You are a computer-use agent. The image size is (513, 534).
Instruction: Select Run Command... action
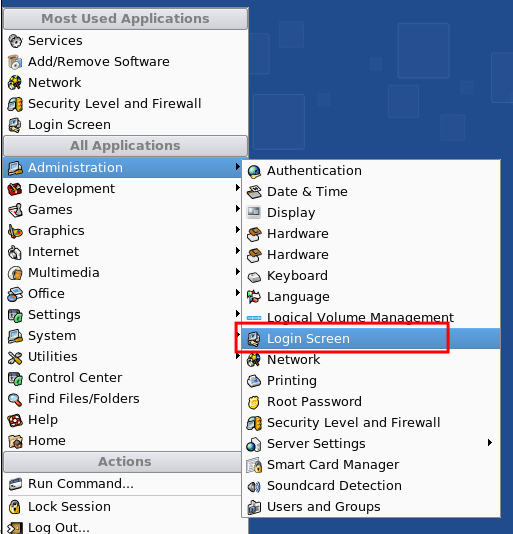(x=123, y=484)
